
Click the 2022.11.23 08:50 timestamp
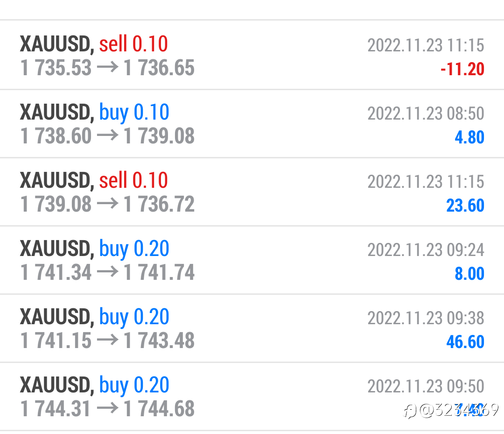pos(426,113)
